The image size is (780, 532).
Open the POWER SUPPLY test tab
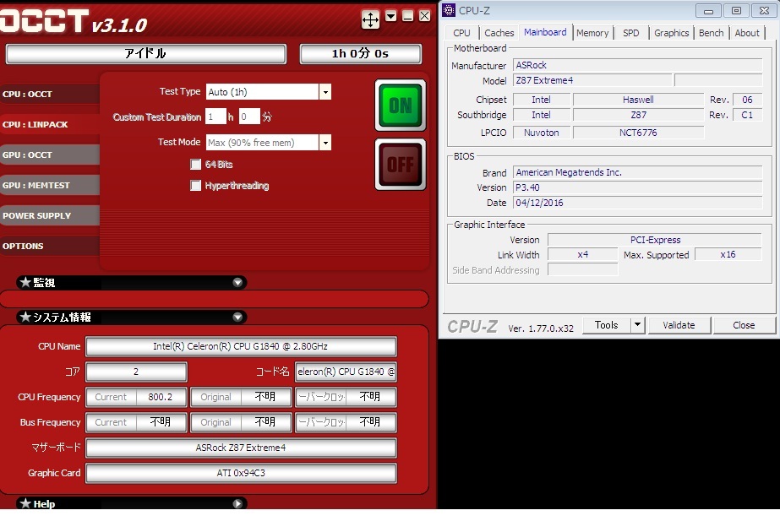click(x=49, y=216)
